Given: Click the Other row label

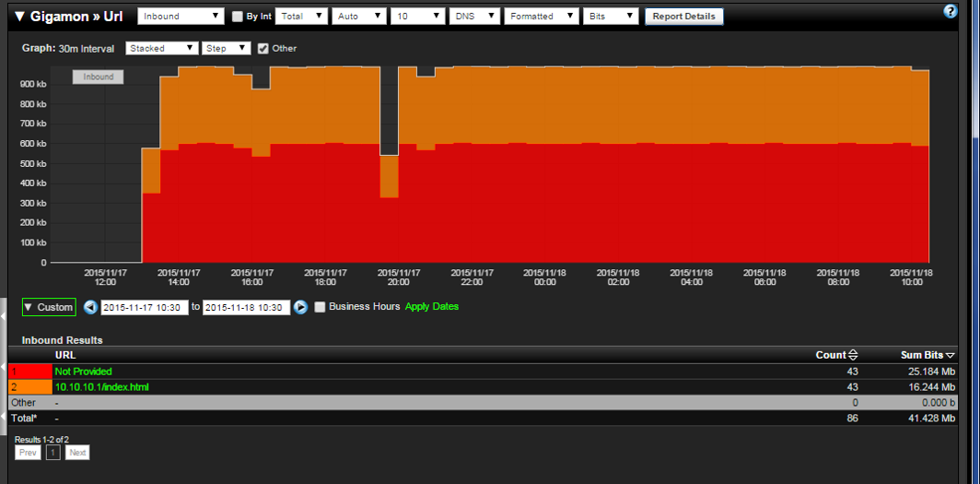Looking at the screenshot, I should tap(23, 403).
